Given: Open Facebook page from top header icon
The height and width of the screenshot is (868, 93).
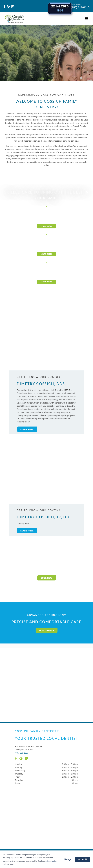Looking at the screenshot, I should [5, 6].
